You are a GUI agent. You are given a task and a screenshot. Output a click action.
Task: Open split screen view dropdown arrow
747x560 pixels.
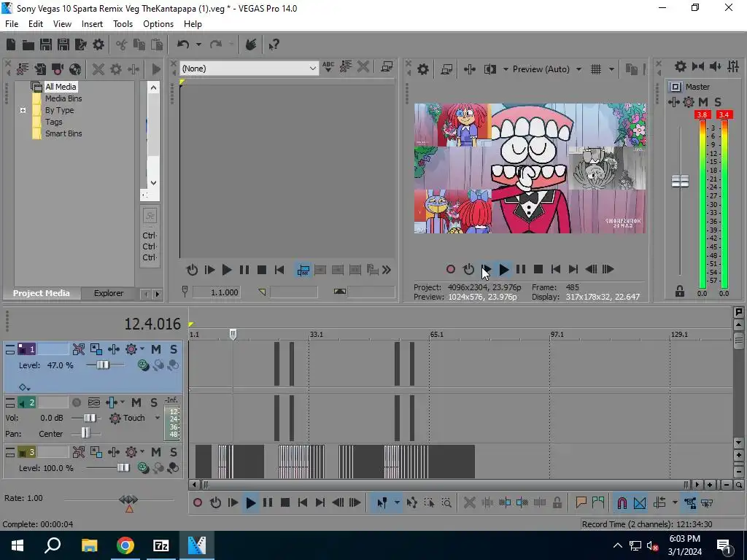[505, 69]
